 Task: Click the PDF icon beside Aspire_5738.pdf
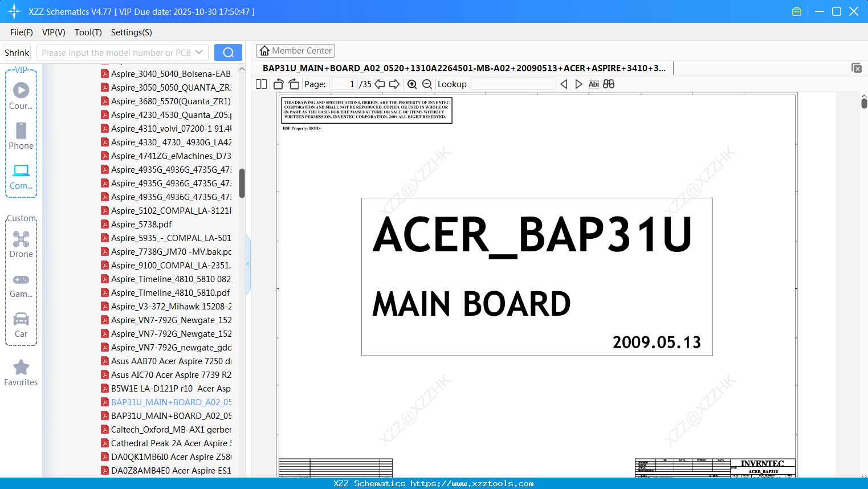pos(105,224)
